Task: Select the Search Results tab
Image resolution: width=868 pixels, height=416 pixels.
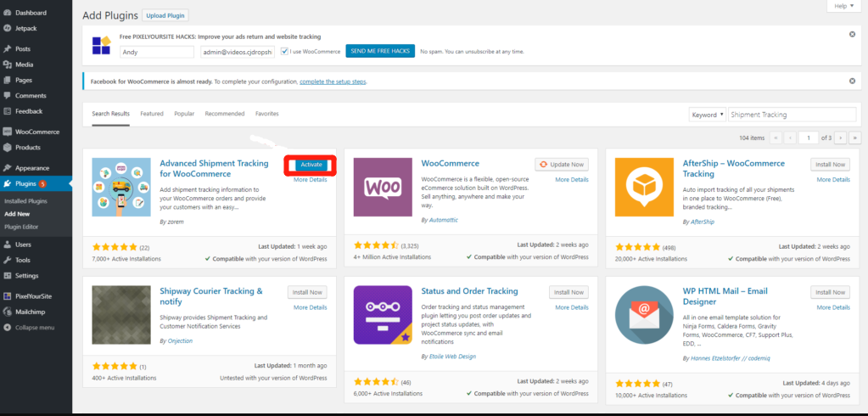Action: [x=110, y=114]
